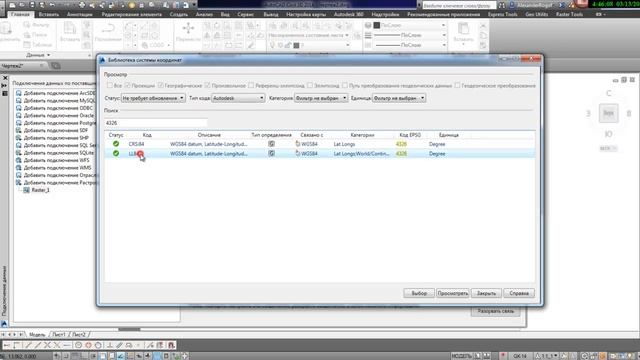Click the search field containing 4326

pos(156,122)
